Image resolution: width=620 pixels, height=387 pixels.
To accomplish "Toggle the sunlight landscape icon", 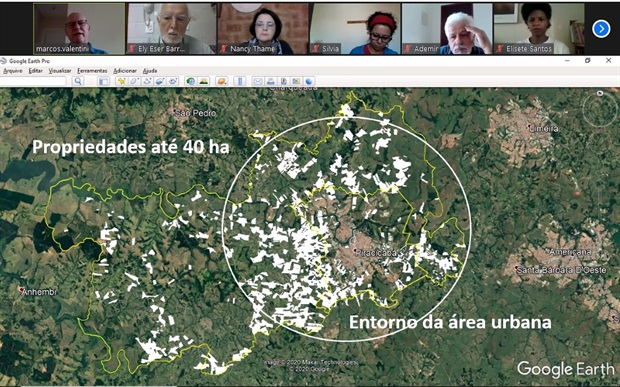I will coord(204,81).
